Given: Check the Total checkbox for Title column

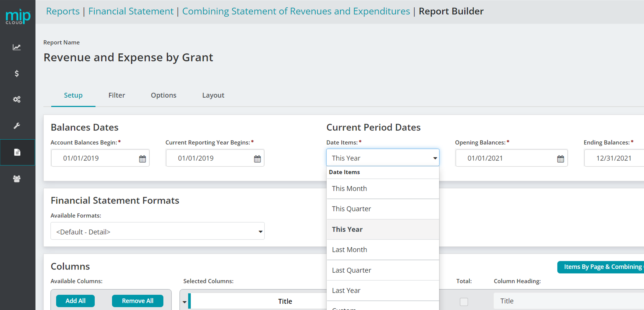Looking at the screenshot, I should 464,302.
